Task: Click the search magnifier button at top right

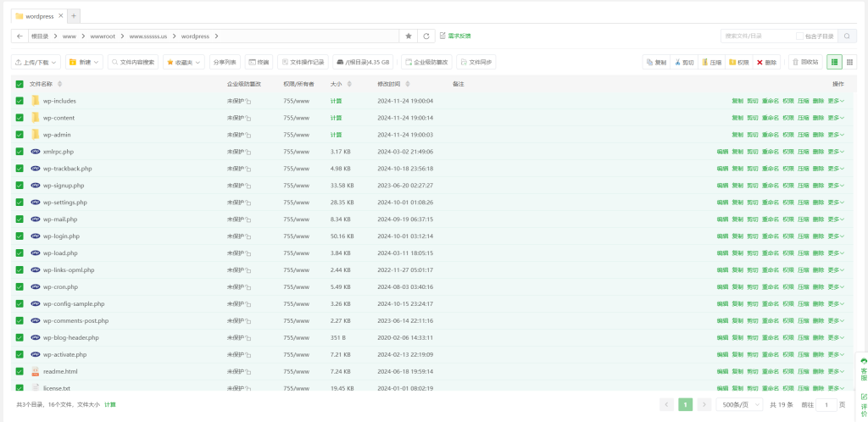Action: 847,36
